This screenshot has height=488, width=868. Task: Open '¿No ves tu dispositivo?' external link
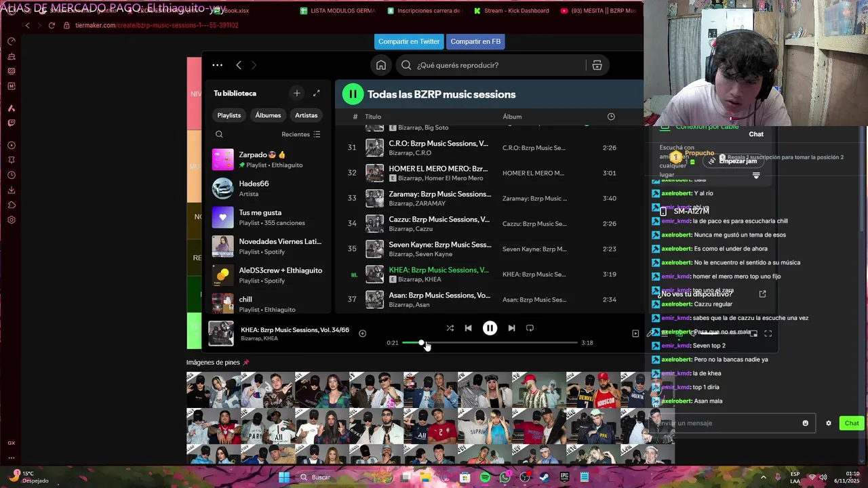762,294
